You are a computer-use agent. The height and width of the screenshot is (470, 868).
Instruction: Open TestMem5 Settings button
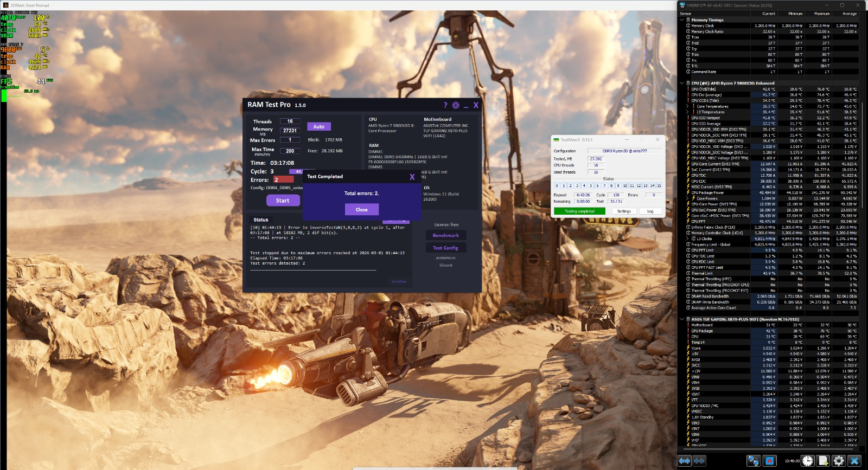coord(624,211)
